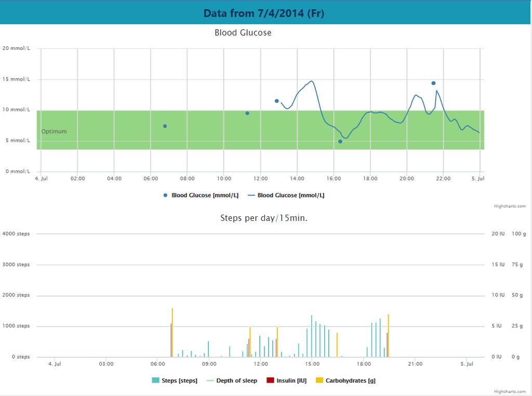The width and height of the screenshot is (532, 396).
Task: Click the '10 mmol/L' axis label
Action: coord(16,110)
